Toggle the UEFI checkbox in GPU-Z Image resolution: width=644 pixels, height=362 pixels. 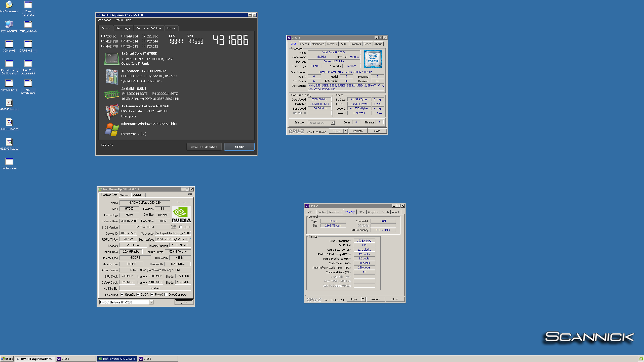(x=181, y=227)
